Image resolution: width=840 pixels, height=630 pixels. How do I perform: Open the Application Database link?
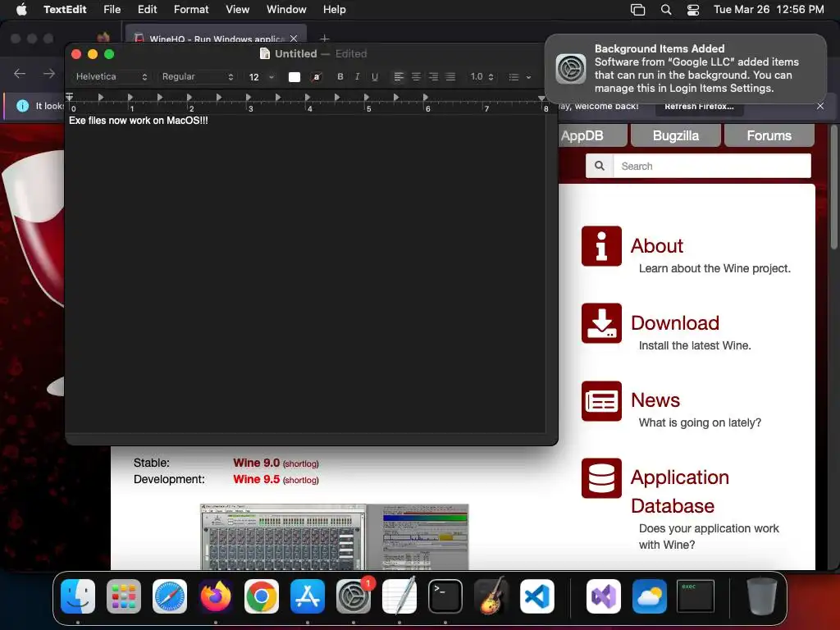click(x=680, y=491)
